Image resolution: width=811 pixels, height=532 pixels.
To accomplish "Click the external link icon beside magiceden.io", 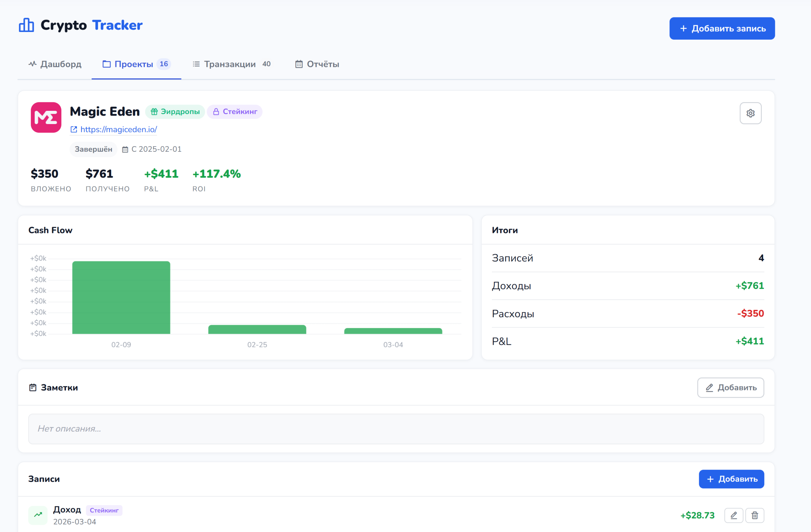I will [x=73, y=130].
